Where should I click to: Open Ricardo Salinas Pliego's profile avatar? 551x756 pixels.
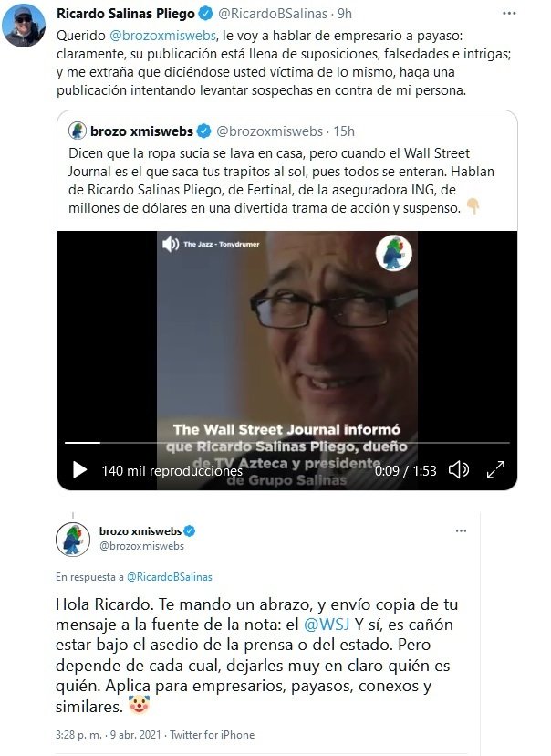coord(24,26)
